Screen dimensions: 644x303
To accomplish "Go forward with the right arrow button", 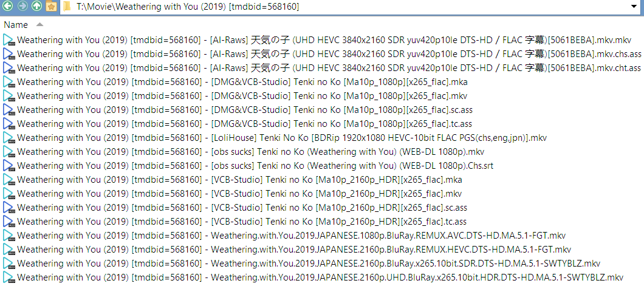I will pos(22,6).
